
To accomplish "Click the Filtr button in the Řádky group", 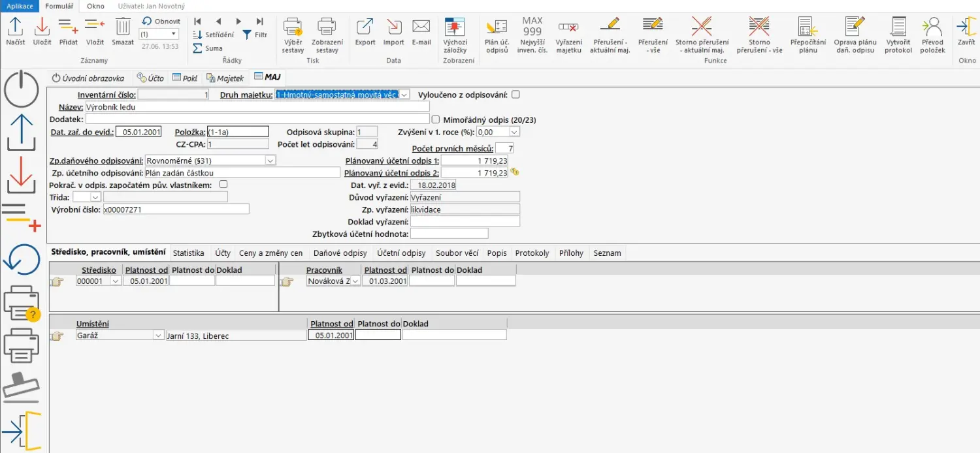I will point(255,35).
